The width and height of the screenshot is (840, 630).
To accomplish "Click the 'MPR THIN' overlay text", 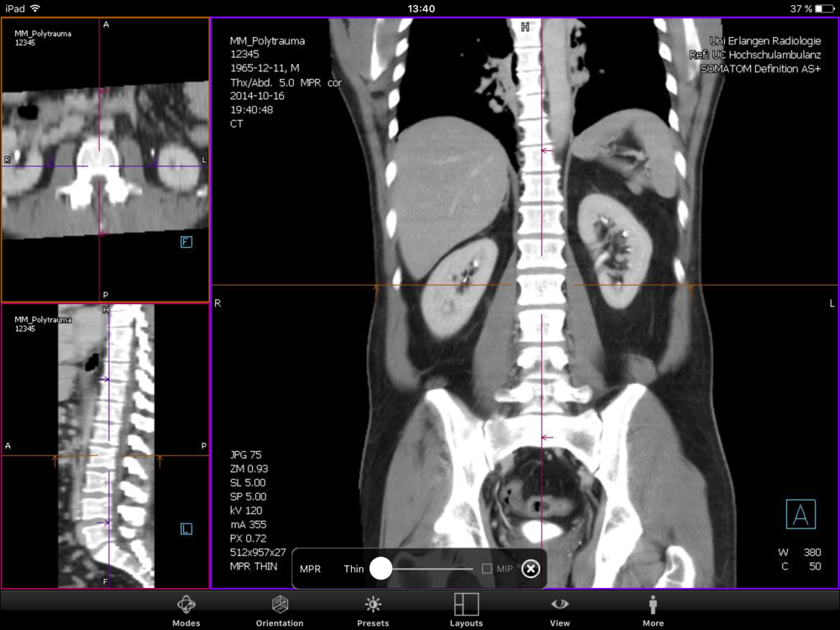I will click(x=254, y=566).
